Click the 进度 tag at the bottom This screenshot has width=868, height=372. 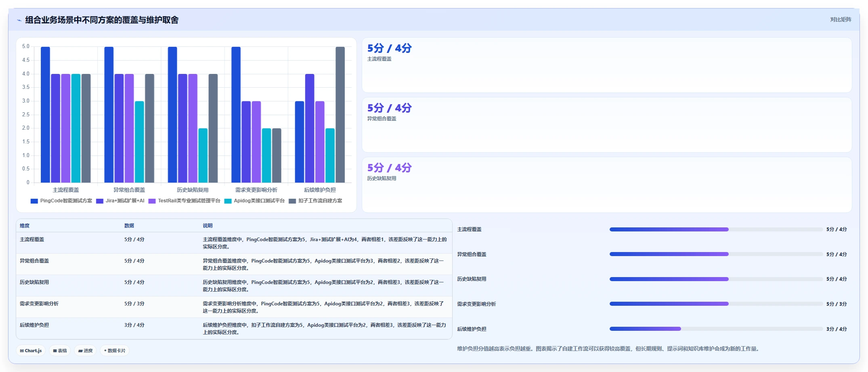[x=86, y=351]
